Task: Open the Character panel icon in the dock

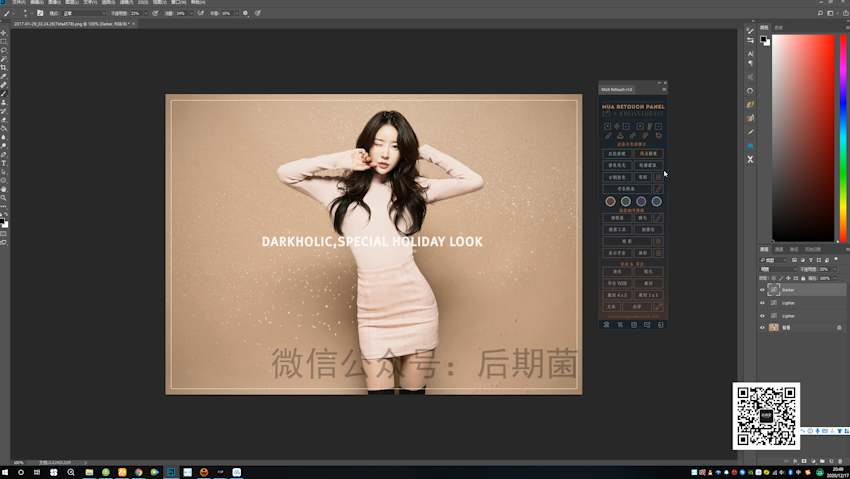Action: (x=750, y=54)
